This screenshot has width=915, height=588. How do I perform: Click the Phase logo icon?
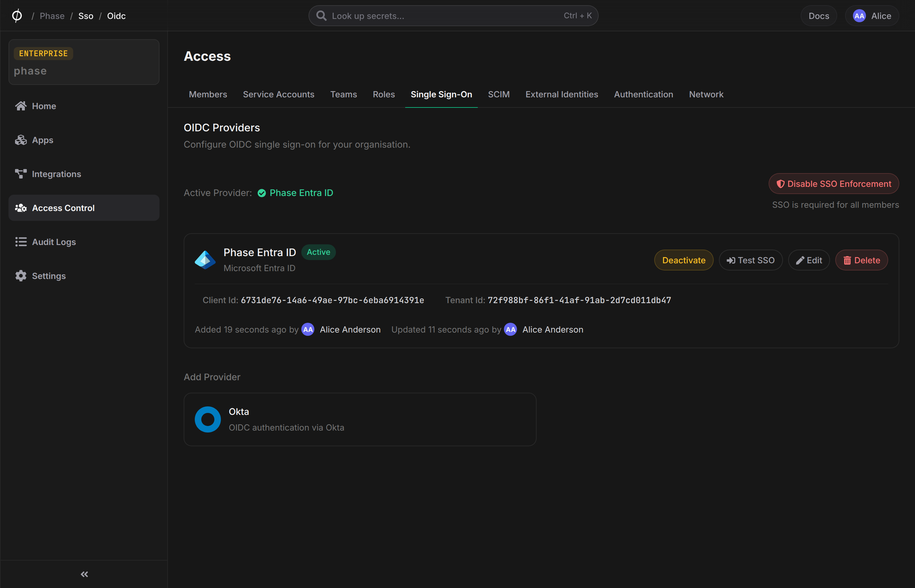tap(17, 16)
